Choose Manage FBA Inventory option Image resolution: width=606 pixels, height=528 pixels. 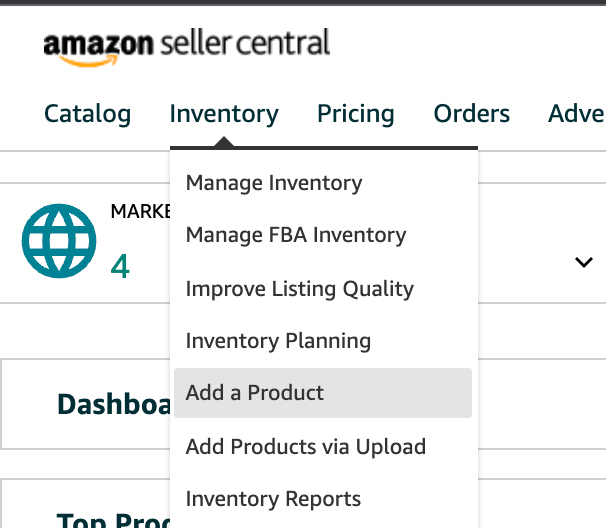(x=296, y=235)
